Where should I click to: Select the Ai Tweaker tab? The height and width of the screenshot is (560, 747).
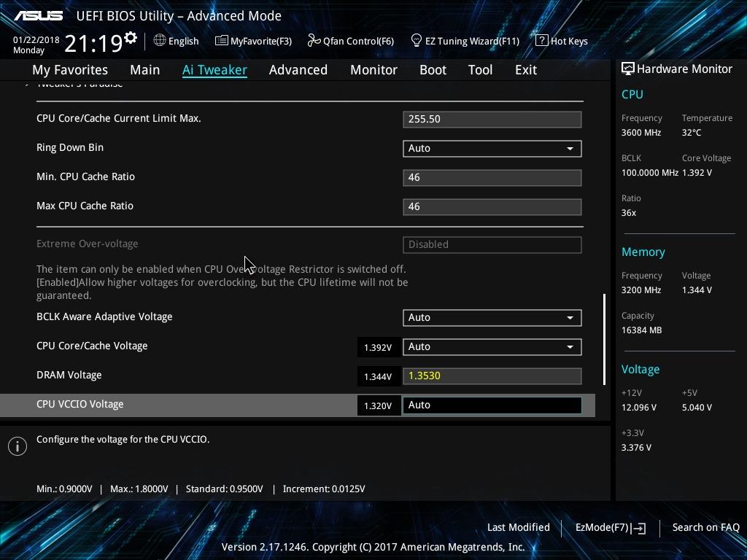tap(214, 70)
